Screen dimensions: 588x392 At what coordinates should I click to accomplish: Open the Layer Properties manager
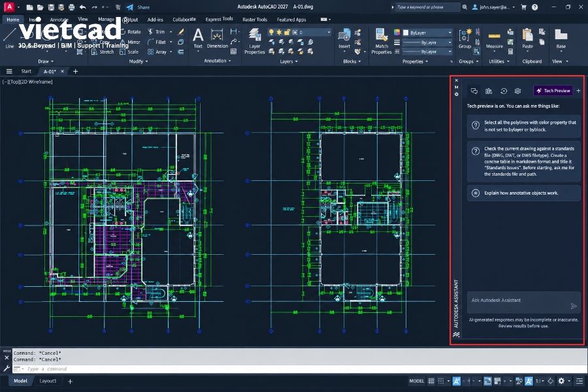255,41
